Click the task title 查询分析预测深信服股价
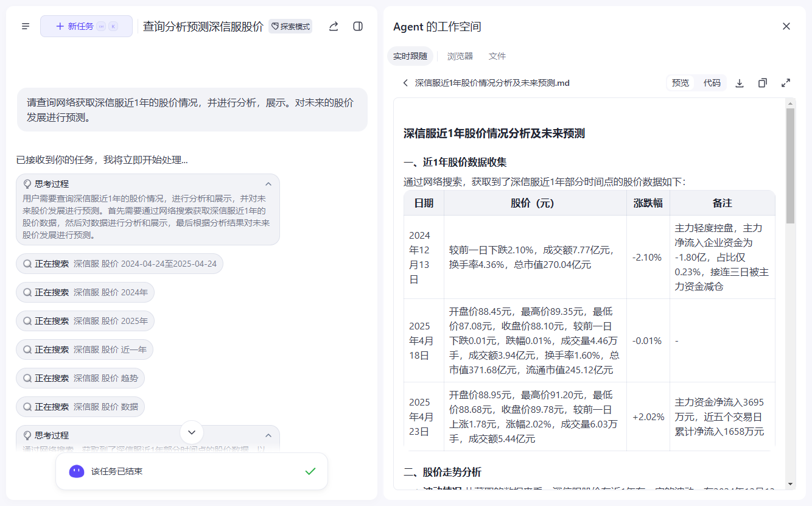The width and height of the screenshot is (812, 506). click(203, 27)
